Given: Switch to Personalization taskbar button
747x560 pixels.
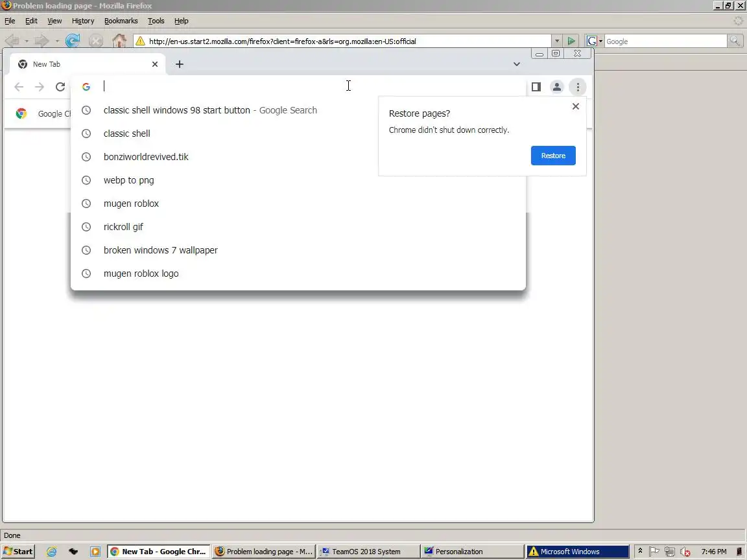Looking at the screenshot, I should coord(471,552).
